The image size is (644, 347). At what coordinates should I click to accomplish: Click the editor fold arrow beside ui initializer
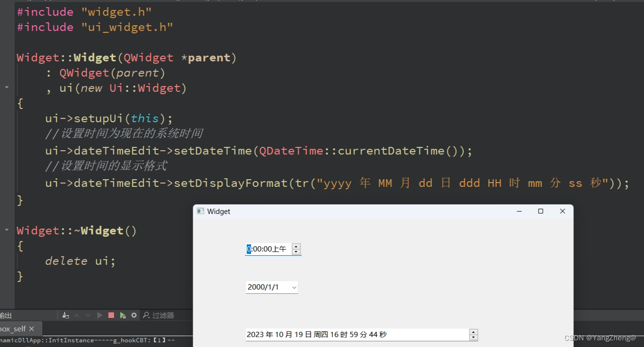tap(7, 87)
